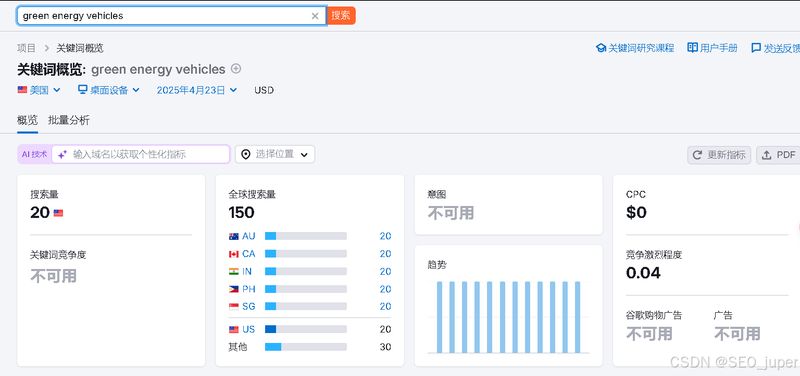Open the 关键词研究课程 link

pos(635,48)
